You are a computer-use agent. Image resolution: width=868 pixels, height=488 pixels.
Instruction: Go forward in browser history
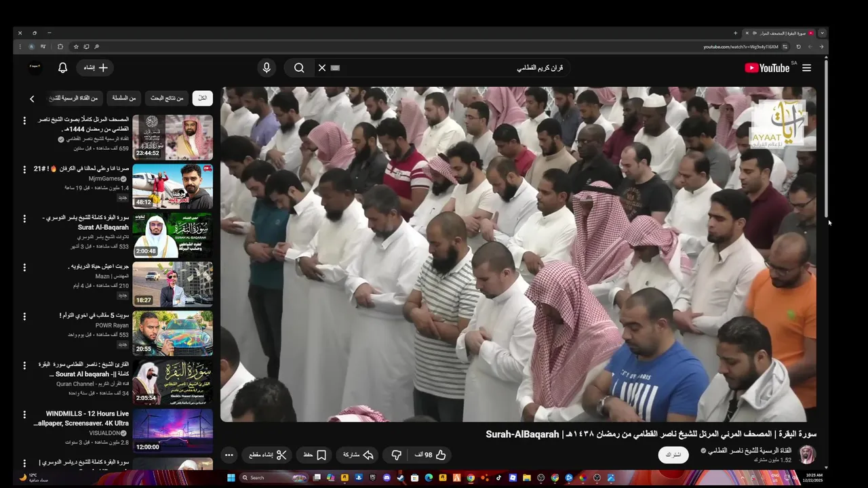810,47
